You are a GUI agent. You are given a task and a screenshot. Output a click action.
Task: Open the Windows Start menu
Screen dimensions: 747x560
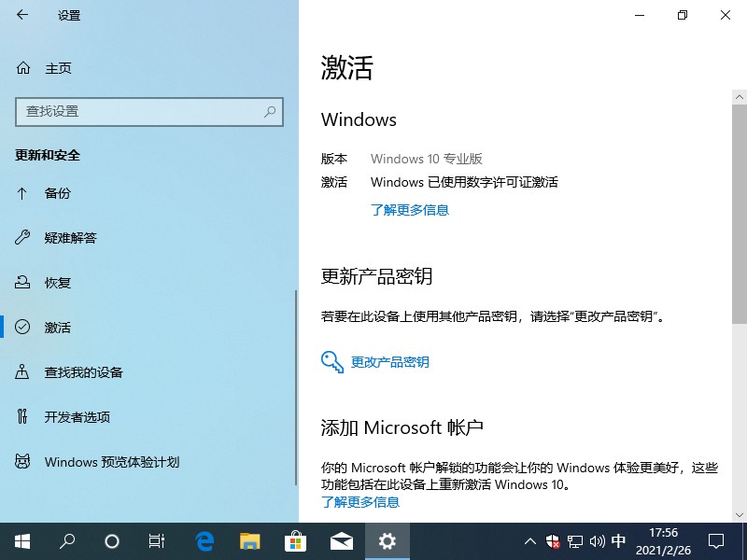tap(22, 540)
